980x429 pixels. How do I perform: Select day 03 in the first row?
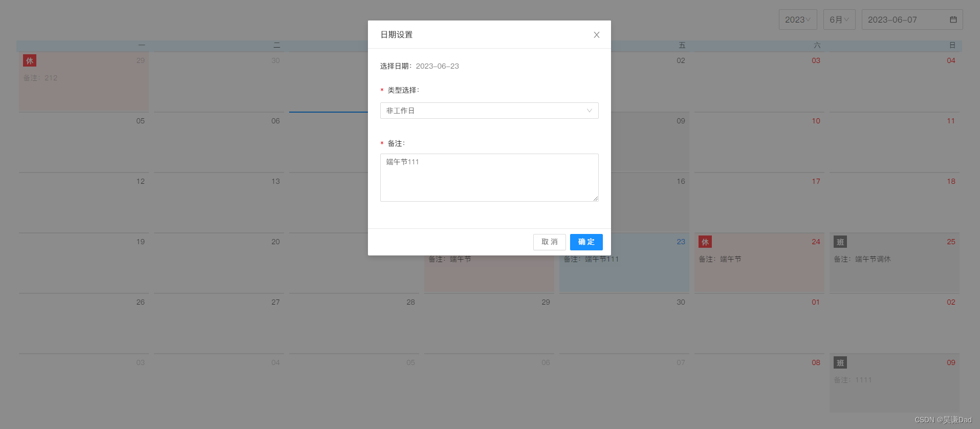(x=759, y=81)
